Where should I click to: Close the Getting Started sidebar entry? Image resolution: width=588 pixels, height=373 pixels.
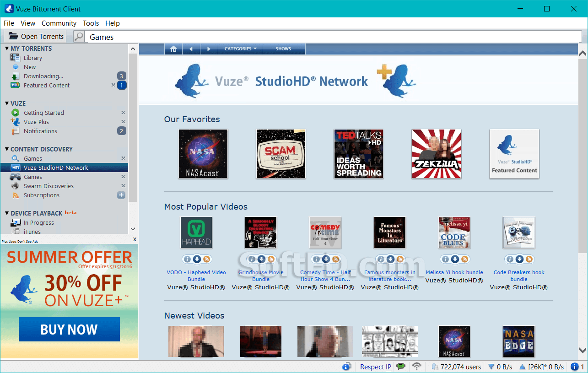123,113
